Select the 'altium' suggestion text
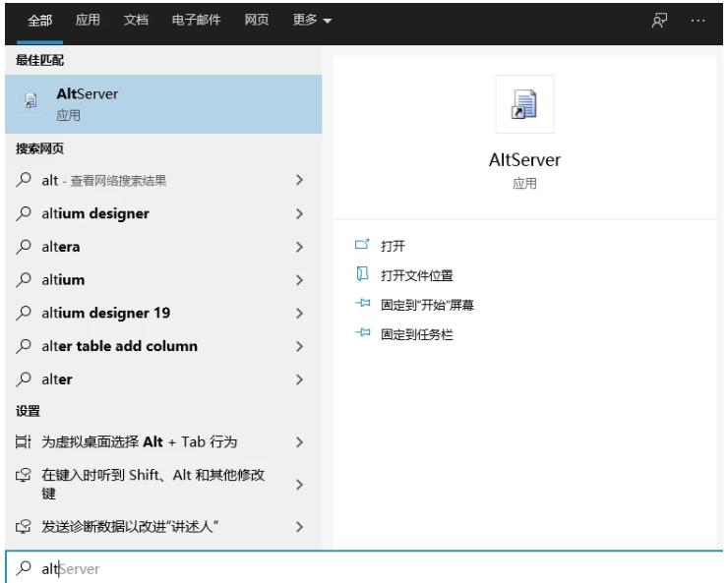 [63, 279]
